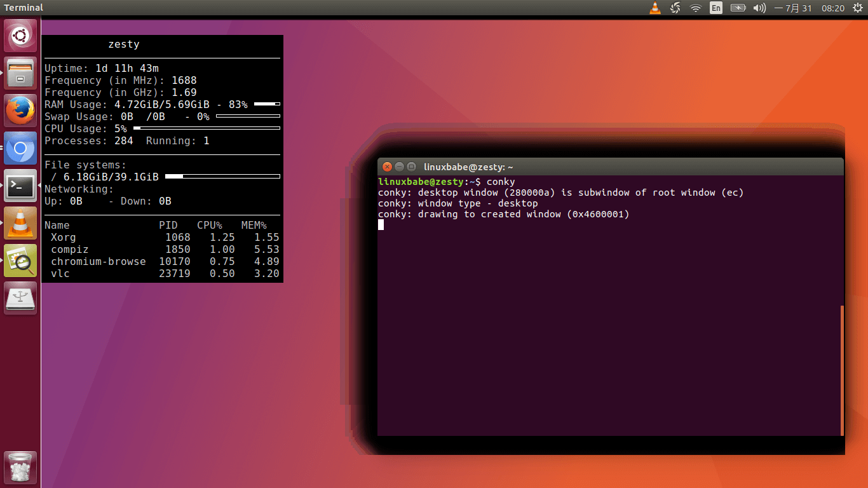
Task: Open the system gear session menu
Action: coord(857,8)
